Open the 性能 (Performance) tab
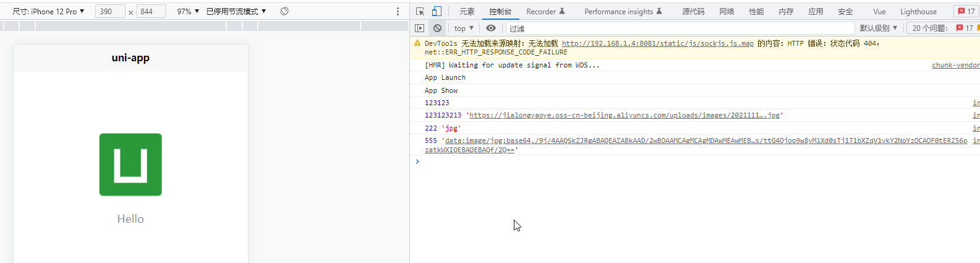This screenshot has height=263, width=980. point(756,11)
